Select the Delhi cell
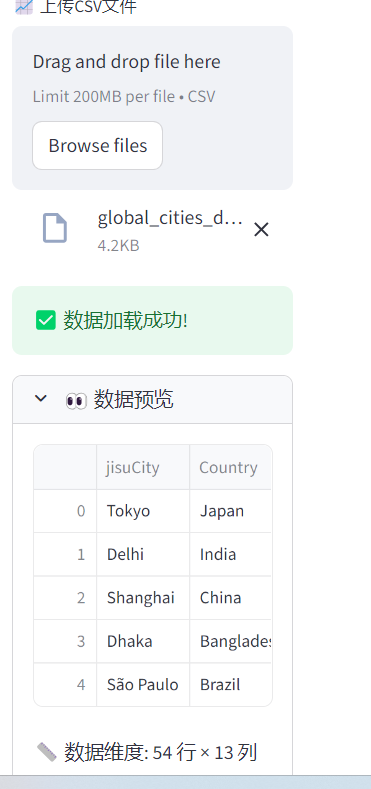Image resolution: width=371 pixels, height=789 pixels. [x=143, y=554]
